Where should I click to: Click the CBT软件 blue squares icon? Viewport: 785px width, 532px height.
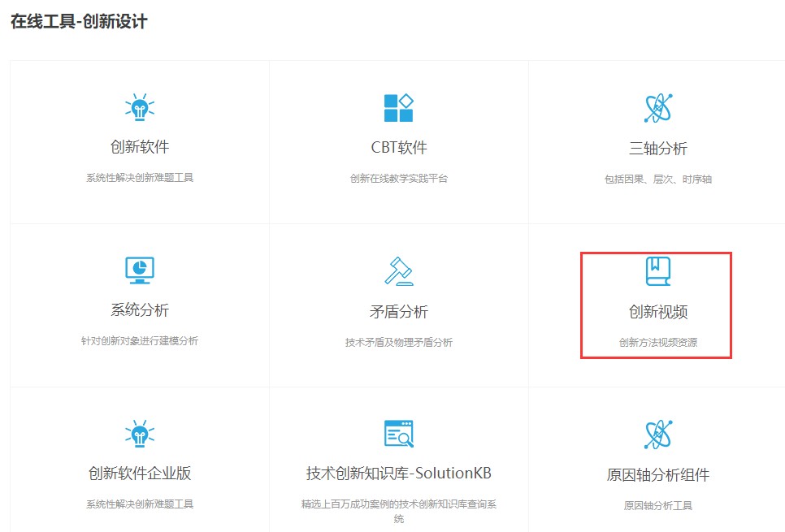point(398,107)
